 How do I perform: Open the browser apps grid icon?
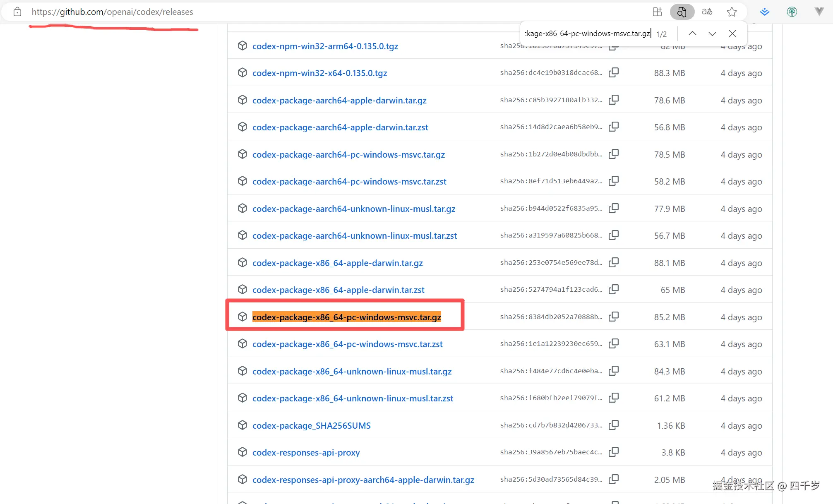pos(658,12)
